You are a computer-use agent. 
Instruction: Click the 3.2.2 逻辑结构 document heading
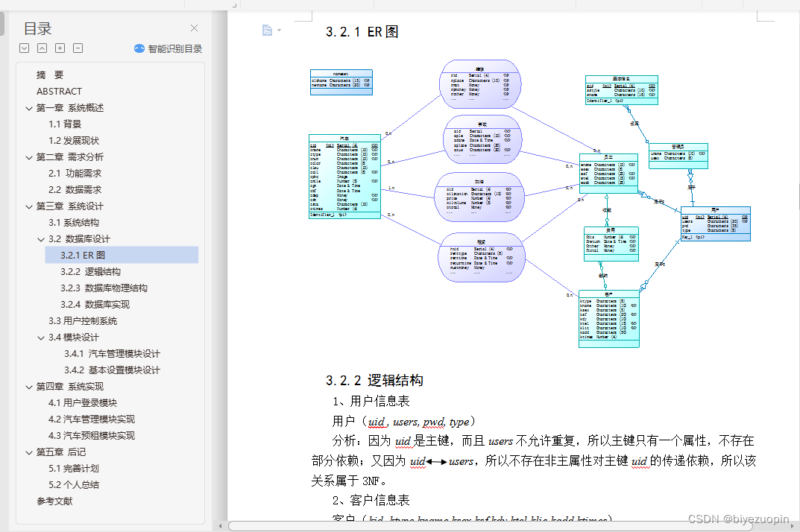(374, 381)
